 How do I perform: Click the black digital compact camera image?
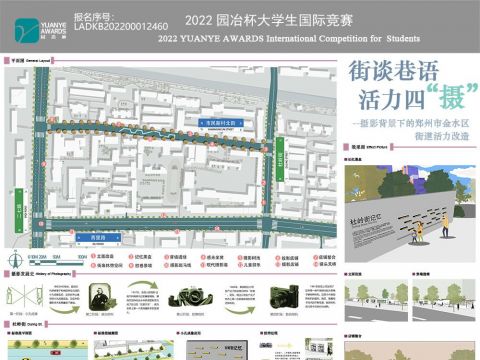(x=284, y=296)
